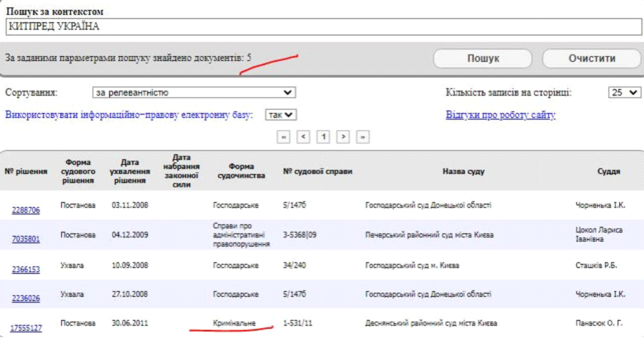
Task: Click the Дата ухвалення рішення column header
Action: (130, 172)
